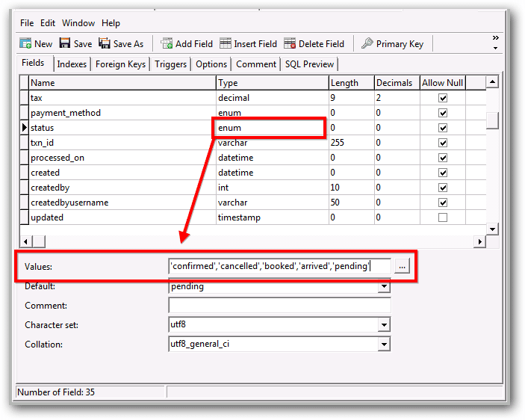Image resolution: width=525 pixels, height=420 pixels.
Task: Select the updated field name cell
Action: (x=122, y=217)
